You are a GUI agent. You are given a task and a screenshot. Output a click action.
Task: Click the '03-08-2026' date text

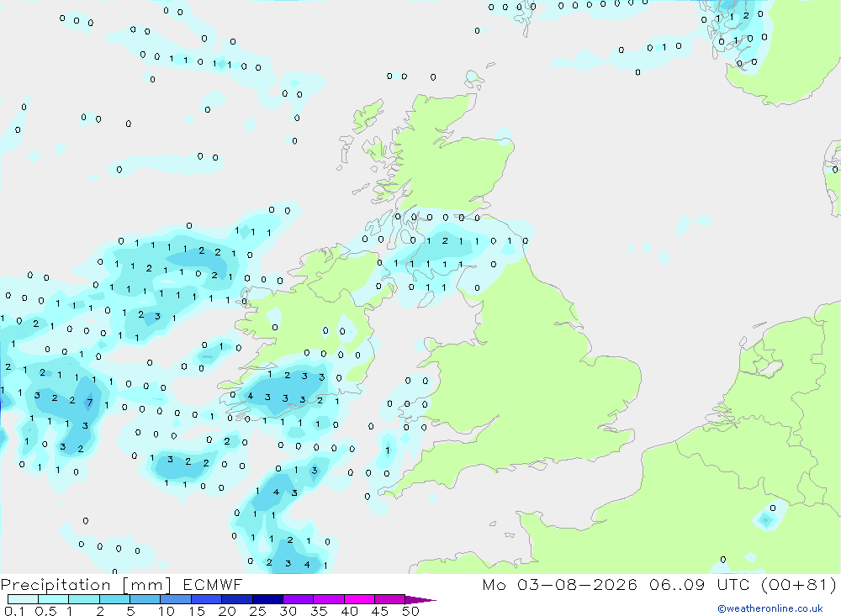577,584
